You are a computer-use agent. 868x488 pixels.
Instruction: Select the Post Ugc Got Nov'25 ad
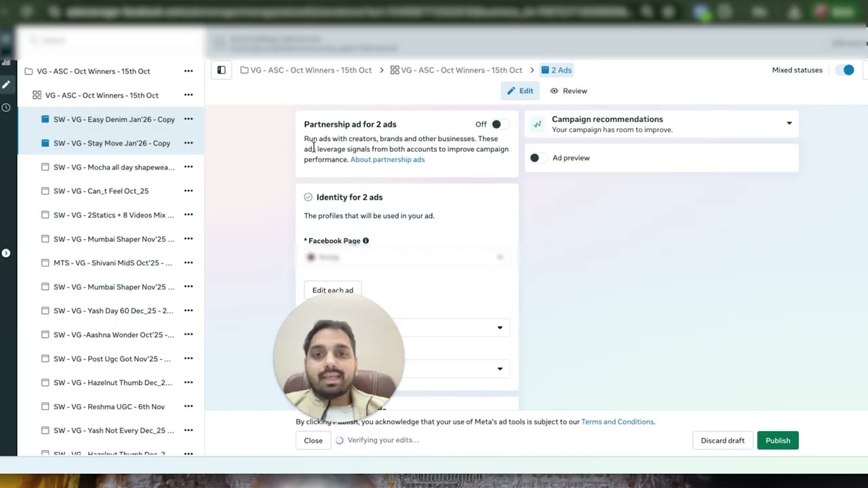tap(111, 359)
